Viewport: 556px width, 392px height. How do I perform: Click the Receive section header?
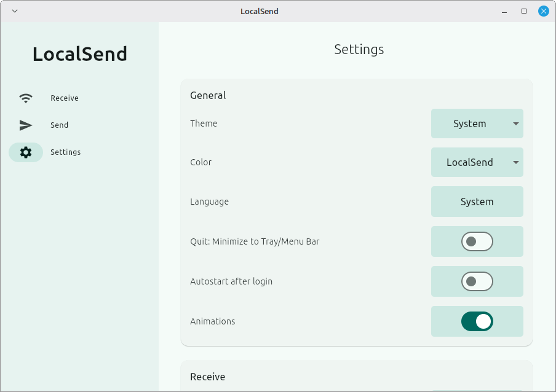(207, 377)
